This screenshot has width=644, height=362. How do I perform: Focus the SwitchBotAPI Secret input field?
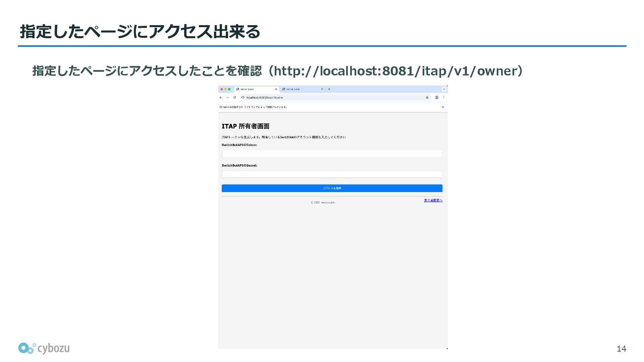332,174
